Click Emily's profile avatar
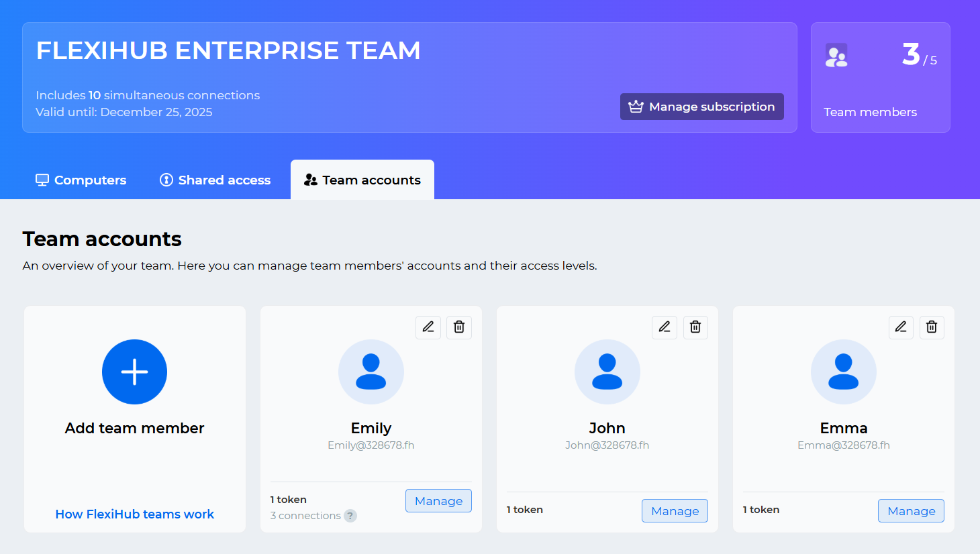 371,372
